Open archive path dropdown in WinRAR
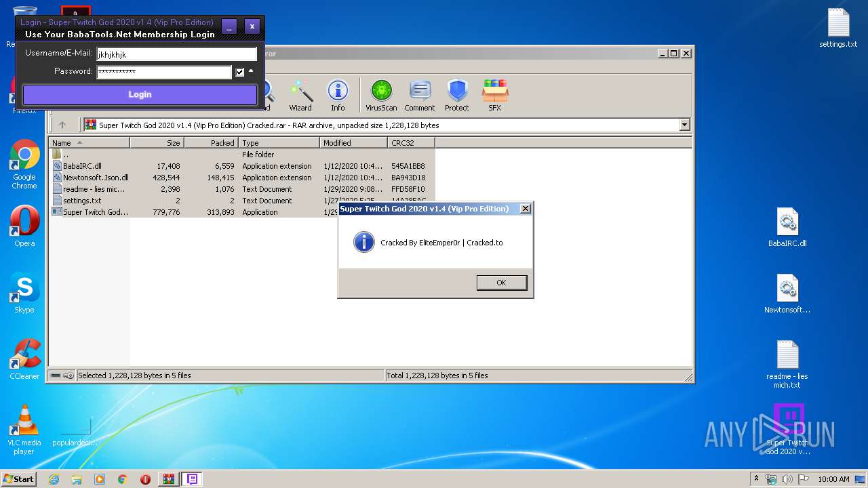The image size is (868, 488). tap(684, 125)
